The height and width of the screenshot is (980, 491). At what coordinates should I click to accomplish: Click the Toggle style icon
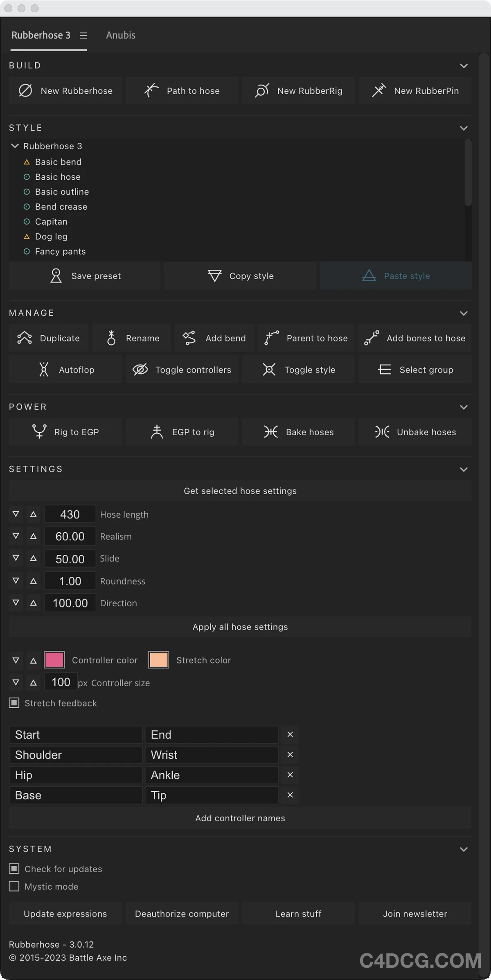[x=269, y=369]
